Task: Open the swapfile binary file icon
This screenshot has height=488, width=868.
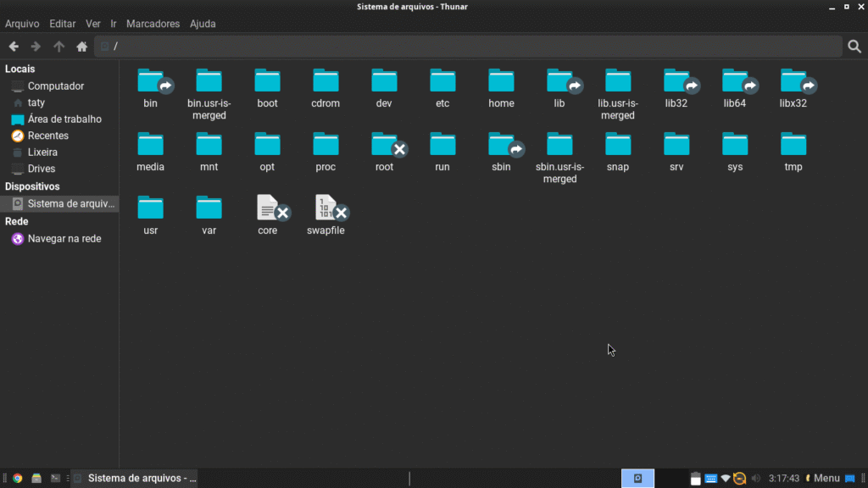Action: 326,208
